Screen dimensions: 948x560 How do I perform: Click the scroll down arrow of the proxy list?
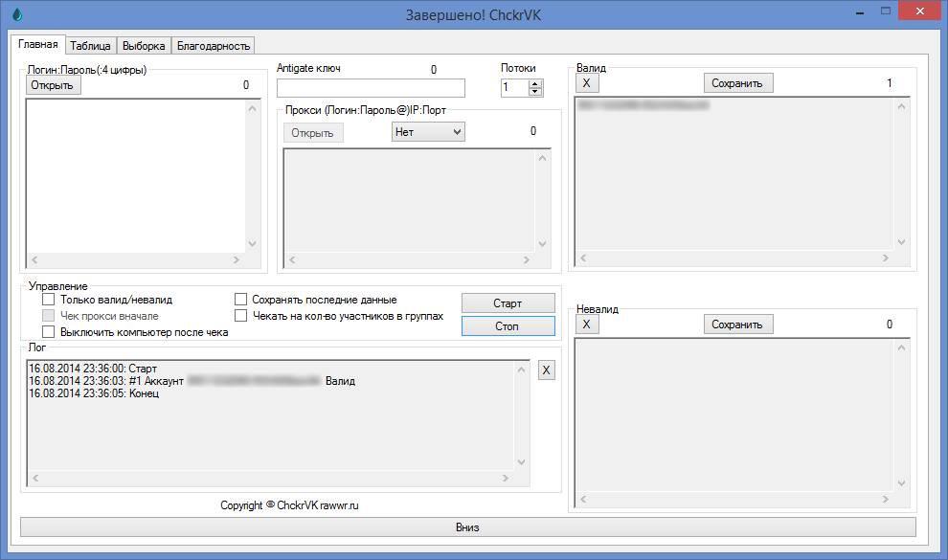542,244
